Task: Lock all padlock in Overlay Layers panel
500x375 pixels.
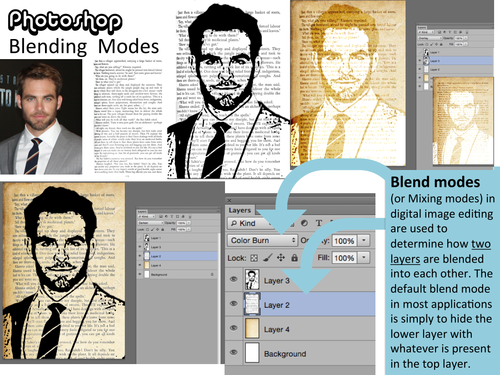Action: (x=441, y=44)
